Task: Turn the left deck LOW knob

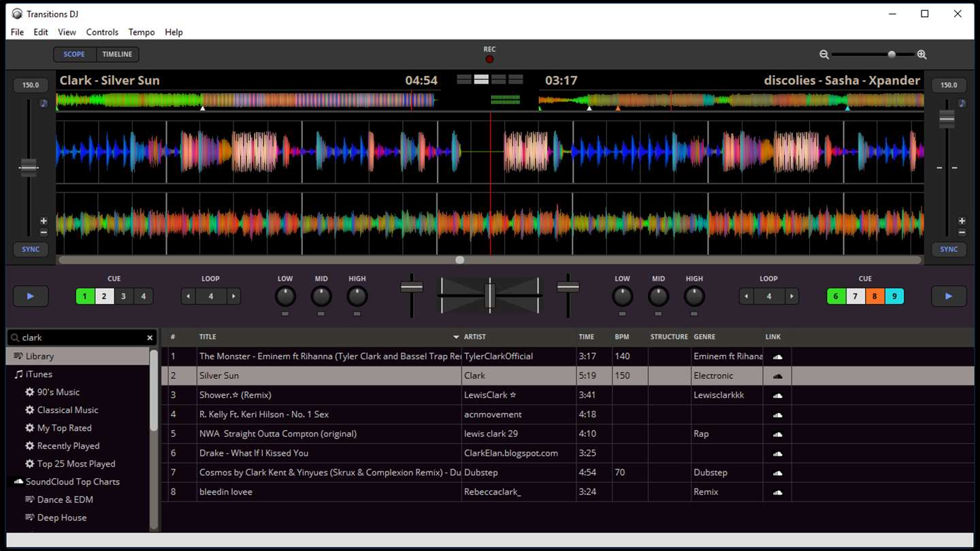Action: (x=285, y=297)
